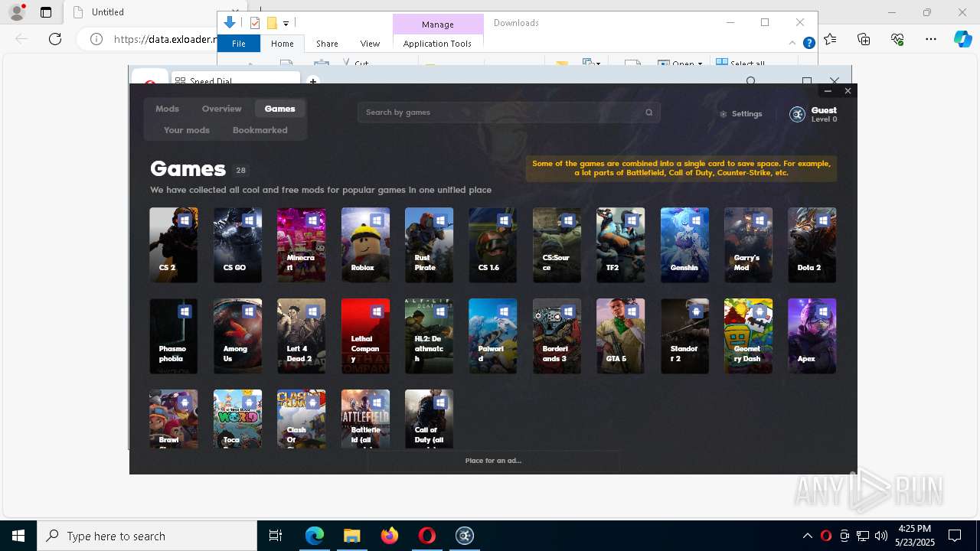Open the Rust Pirate game card

[429, 245]
